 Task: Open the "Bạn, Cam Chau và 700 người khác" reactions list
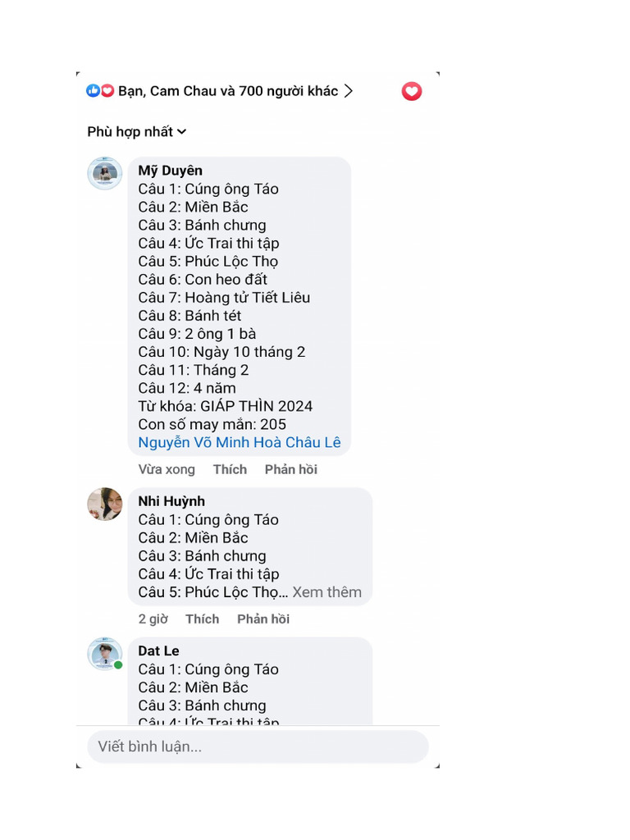click(x=228, y=91)
